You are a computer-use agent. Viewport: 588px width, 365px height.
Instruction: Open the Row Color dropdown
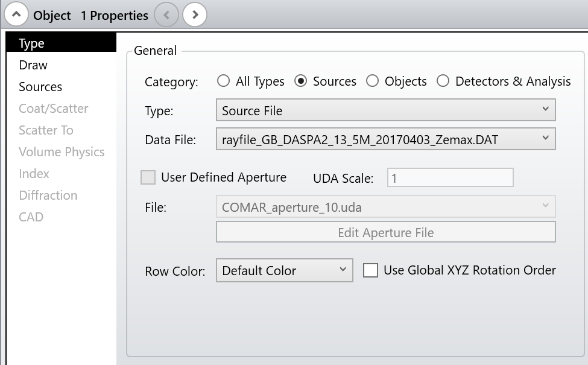pos(284,270)
